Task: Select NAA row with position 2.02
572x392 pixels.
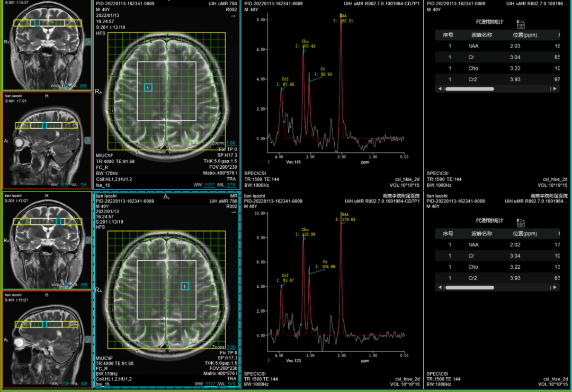Action: click(x=497, y=245)
